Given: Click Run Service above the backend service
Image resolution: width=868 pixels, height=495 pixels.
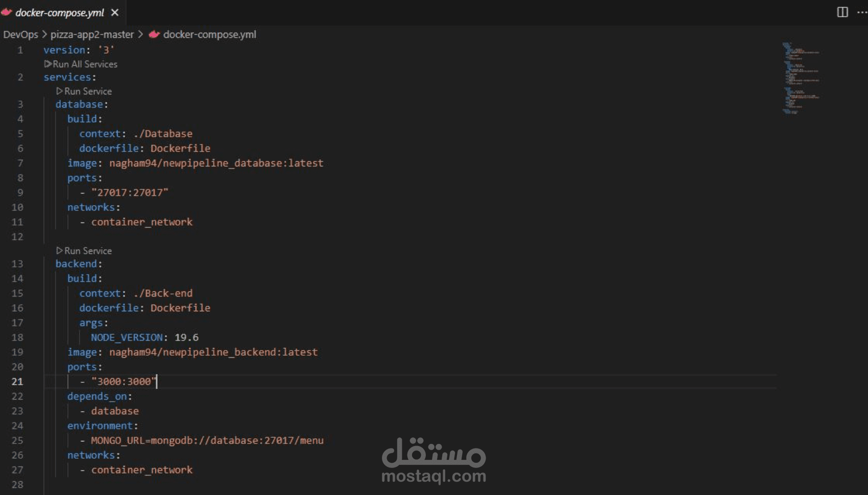Looking at the screenshot, I should (88, 251).
